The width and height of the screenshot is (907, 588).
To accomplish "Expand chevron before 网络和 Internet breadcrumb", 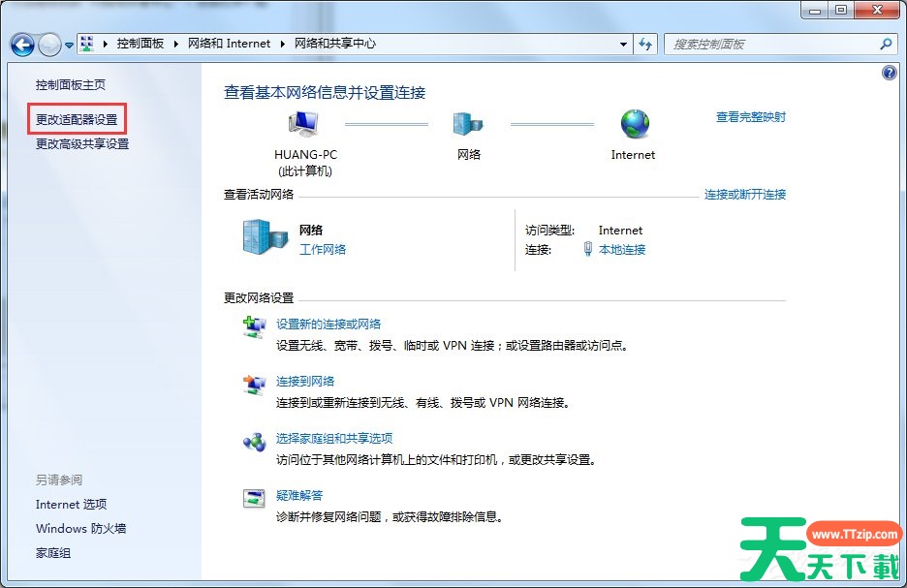I will [x=175, y=44].
